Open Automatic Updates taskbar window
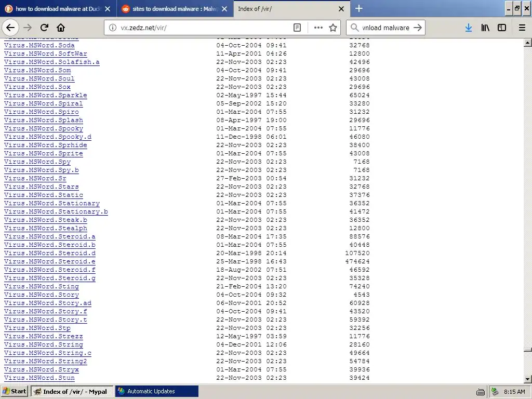The height and width of the screenshot is (399, 532). pyautogui.click(x=157, y=391)
